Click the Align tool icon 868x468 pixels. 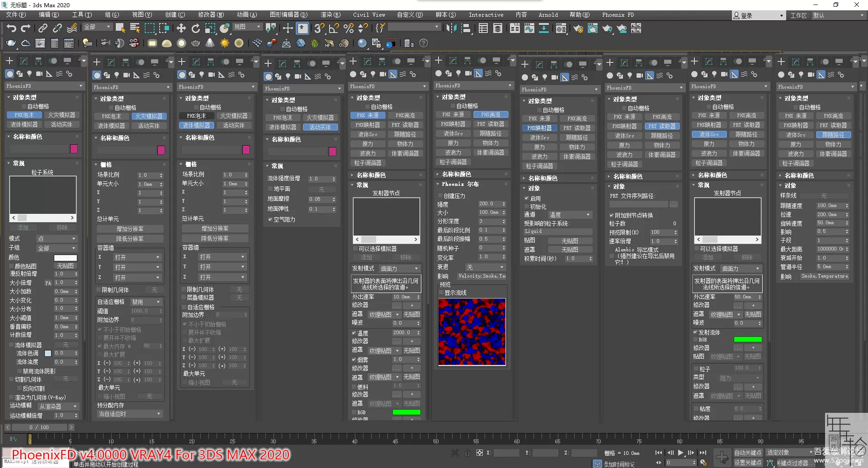pos(466,28)
